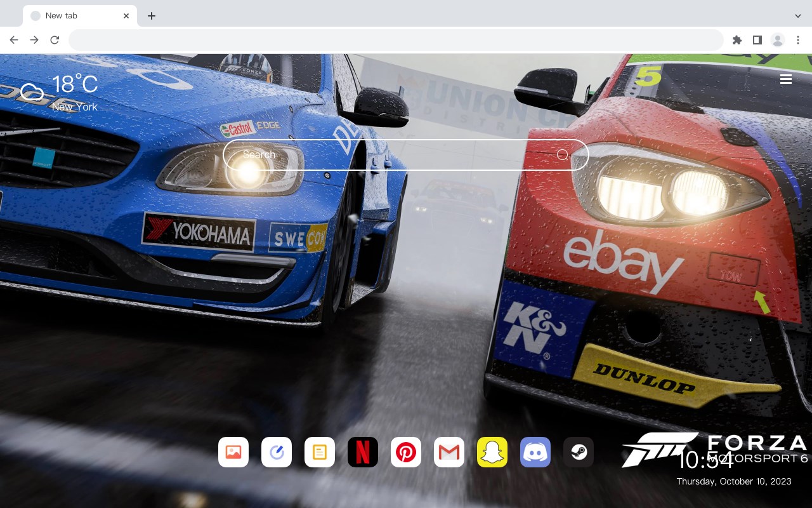812x508 pixels.
Task: Focus the browser address bar
Action: click(396, 40)
